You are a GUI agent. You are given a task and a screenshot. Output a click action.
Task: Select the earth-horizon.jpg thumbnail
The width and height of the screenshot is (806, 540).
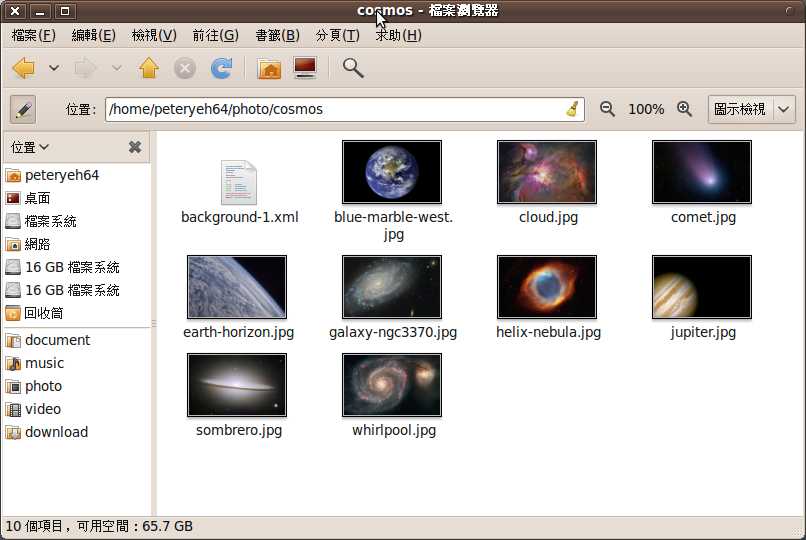point(237,287)
